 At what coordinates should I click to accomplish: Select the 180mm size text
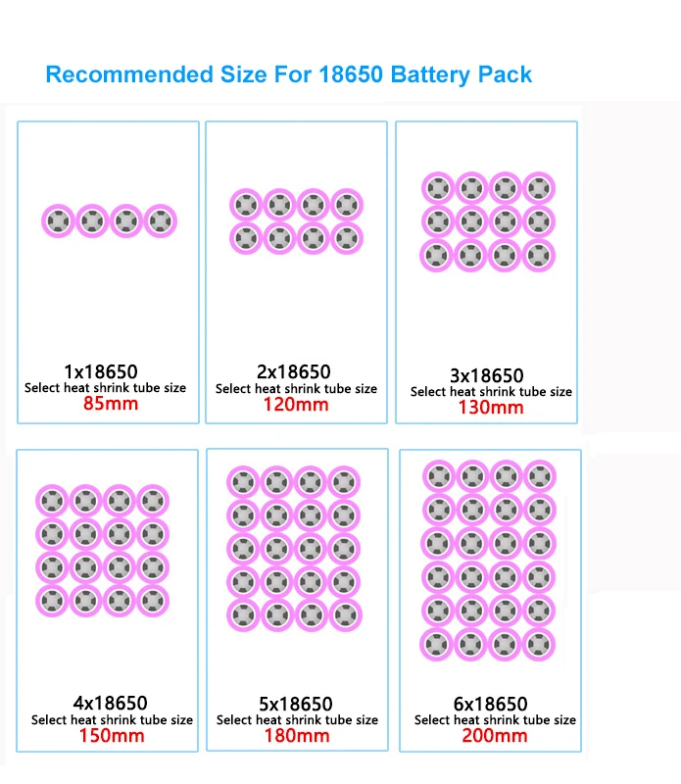click(x=297, y=736)
